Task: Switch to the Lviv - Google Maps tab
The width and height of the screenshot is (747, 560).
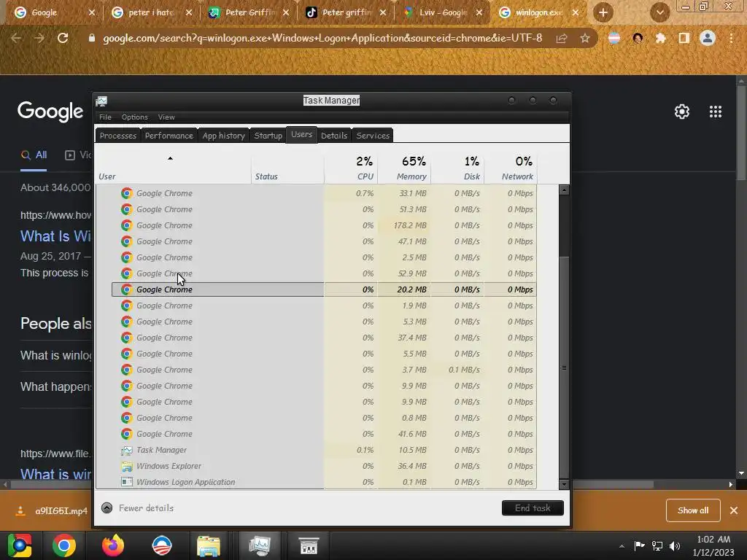Action: tap(443, 12)
